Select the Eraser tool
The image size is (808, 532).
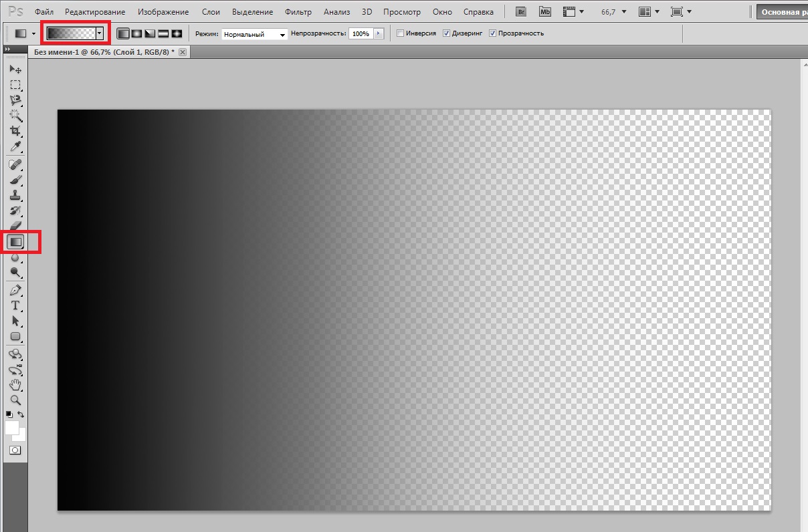click(15, 226)
